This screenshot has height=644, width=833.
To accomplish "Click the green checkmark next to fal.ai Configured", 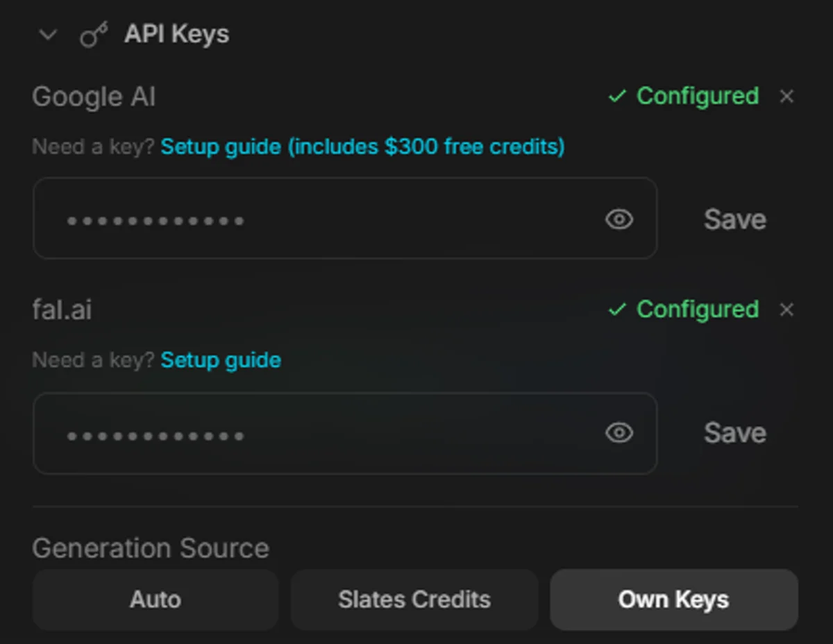I will tap(616, 310).
